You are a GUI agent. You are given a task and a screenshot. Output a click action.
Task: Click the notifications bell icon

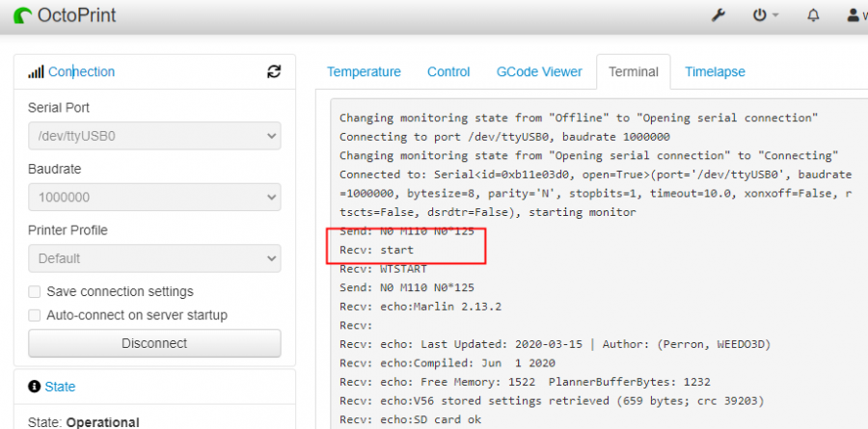(x=813, y=15)
